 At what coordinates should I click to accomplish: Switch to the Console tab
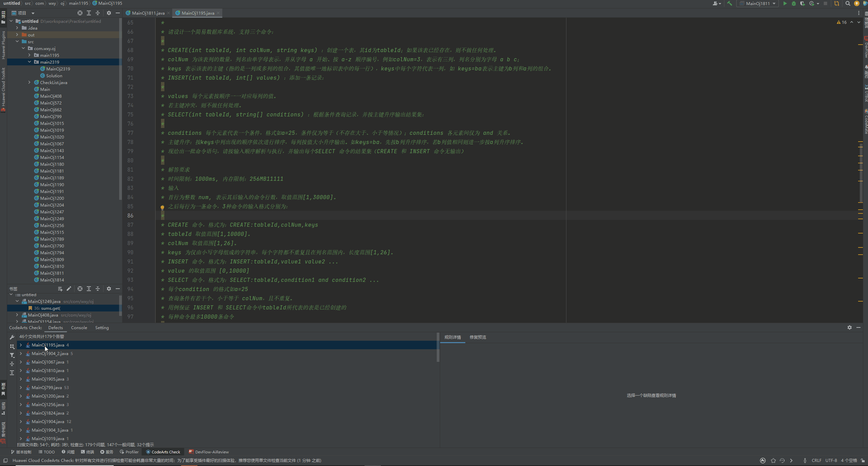[79, 327]
